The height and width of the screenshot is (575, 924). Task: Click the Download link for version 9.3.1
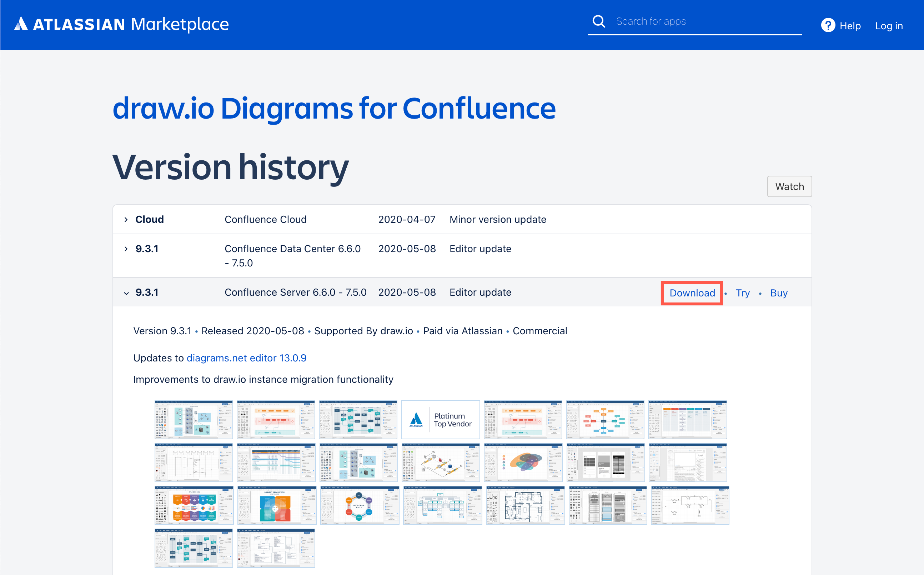692,293
